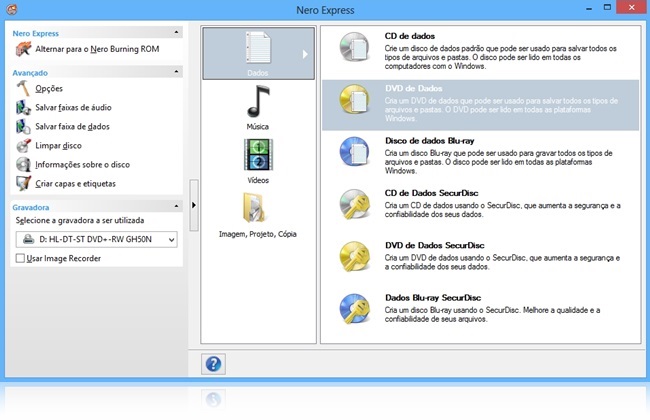Select the Dados category label
Image resolution: width=650 pixels, height=420 pixels.
pyautogui.click(x=258, y=73)
